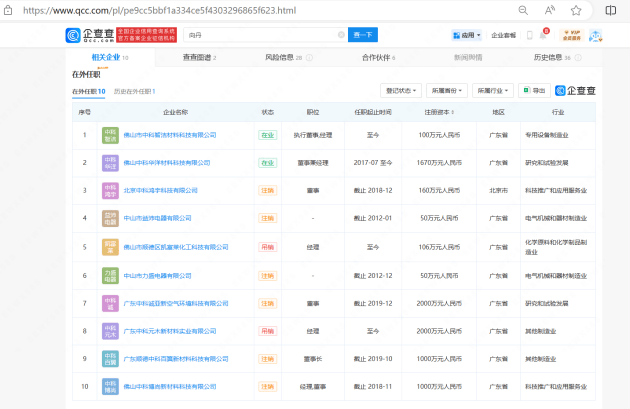Click the browser address bar URL
Screen dimensions: 630x409
coord(160,10)
